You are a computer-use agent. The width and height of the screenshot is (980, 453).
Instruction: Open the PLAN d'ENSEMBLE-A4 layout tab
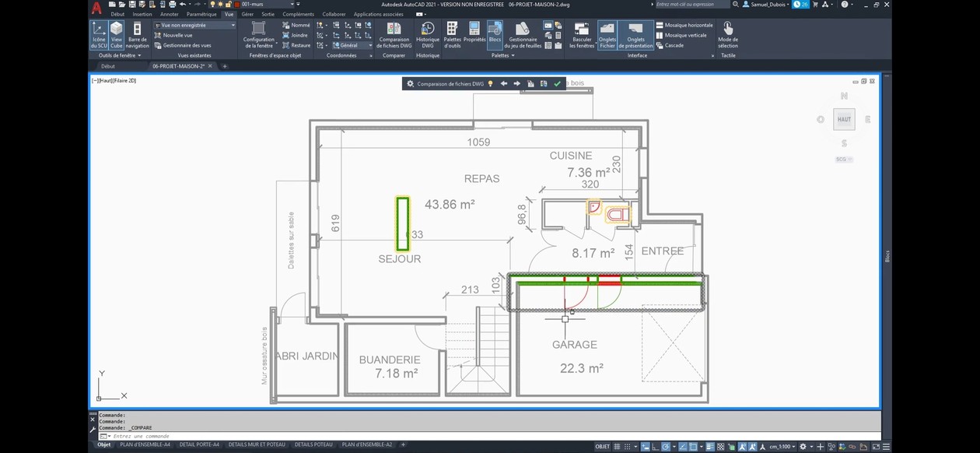[x=145, y=444]
